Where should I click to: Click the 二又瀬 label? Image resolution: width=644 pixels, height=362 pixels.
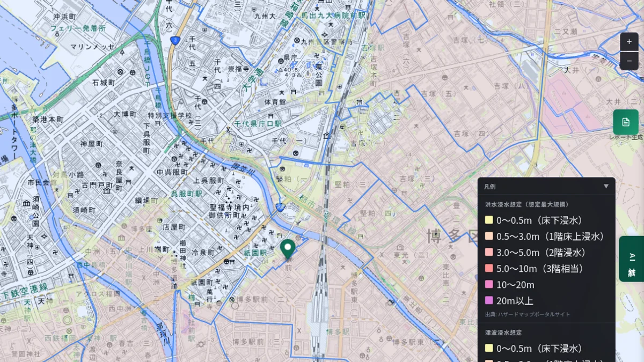[565, 32]
